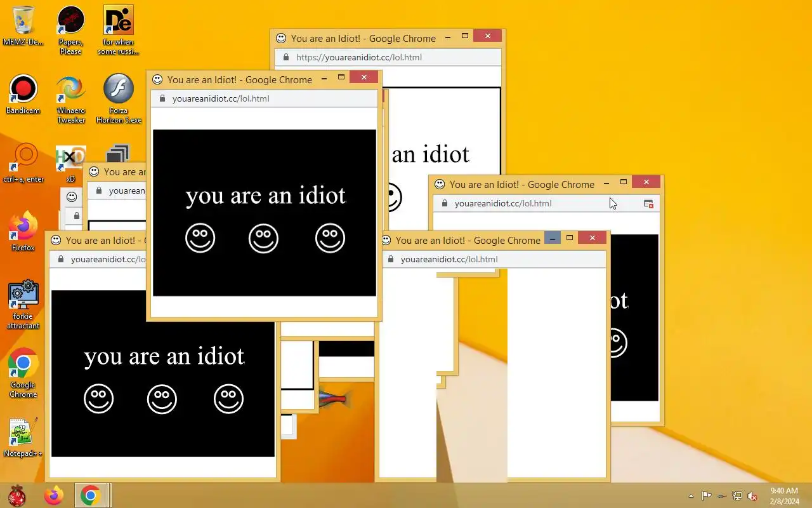Viewport: 812px width, 508px height.
Task: Launch Google Chrome from the desktop shortcut
Action: (23, 373)
